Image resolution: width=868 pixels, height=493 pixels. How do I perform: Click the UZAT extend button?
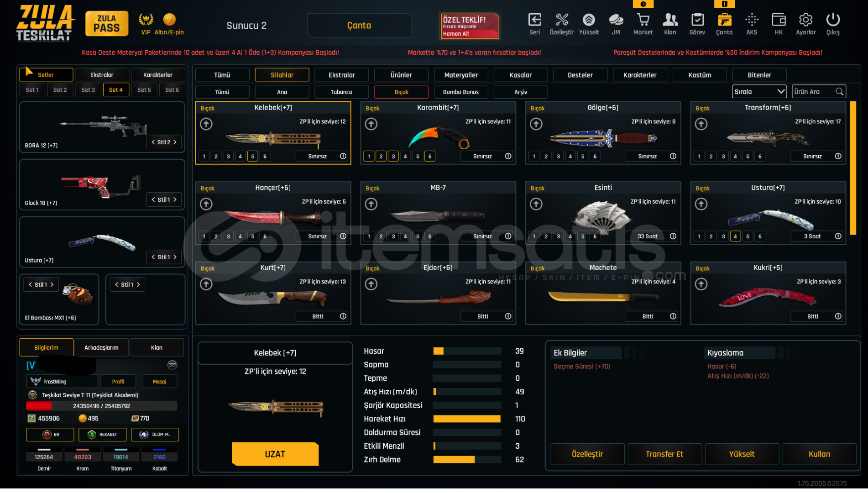pos(275,454)
